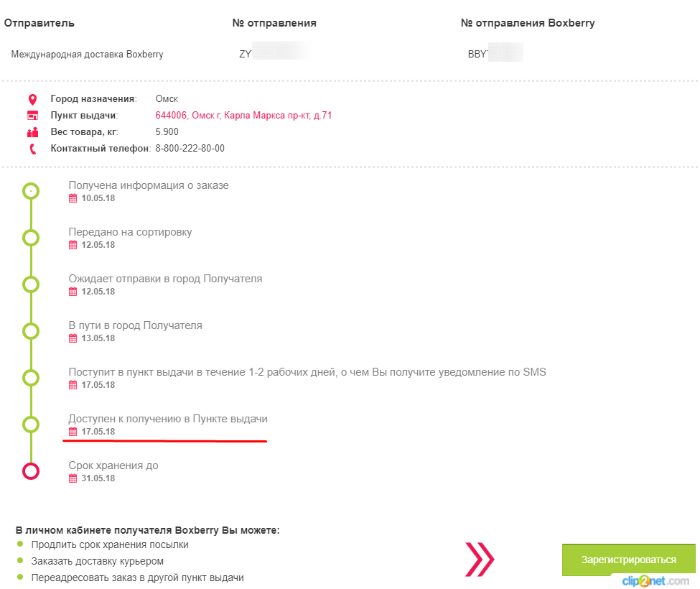This screenshot has height=589, width=700.
Task: Click the destination city map pin icon
Action: pyautogui.click(x=32, y=99)
